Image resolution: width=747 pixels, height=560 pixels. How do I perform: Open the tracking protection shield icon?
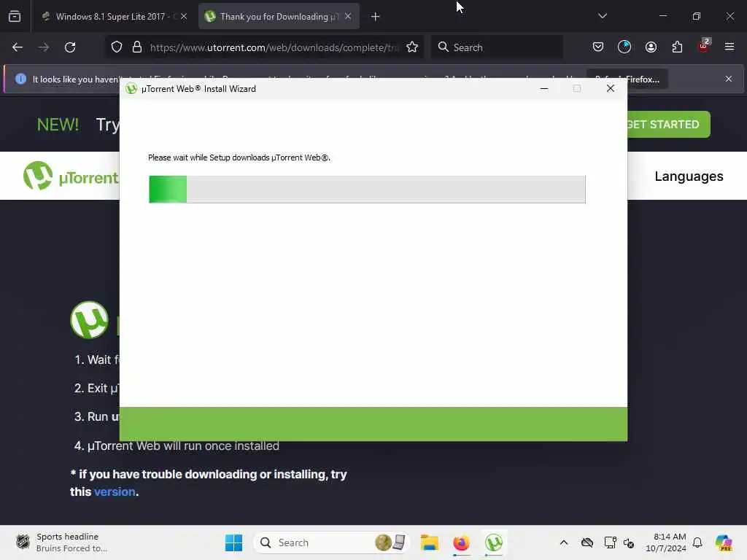[117, 47]
